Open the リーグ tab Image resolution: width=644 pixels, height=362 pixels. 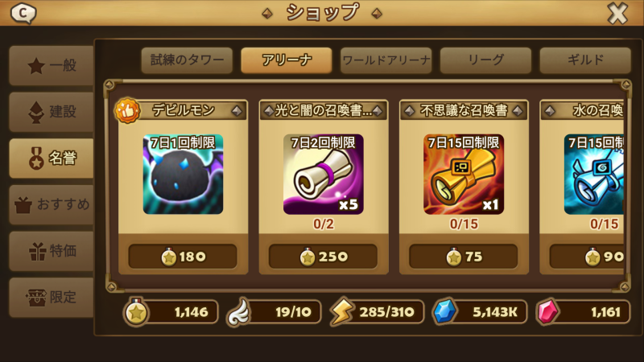pyautogui.click(x=485, y=60)
